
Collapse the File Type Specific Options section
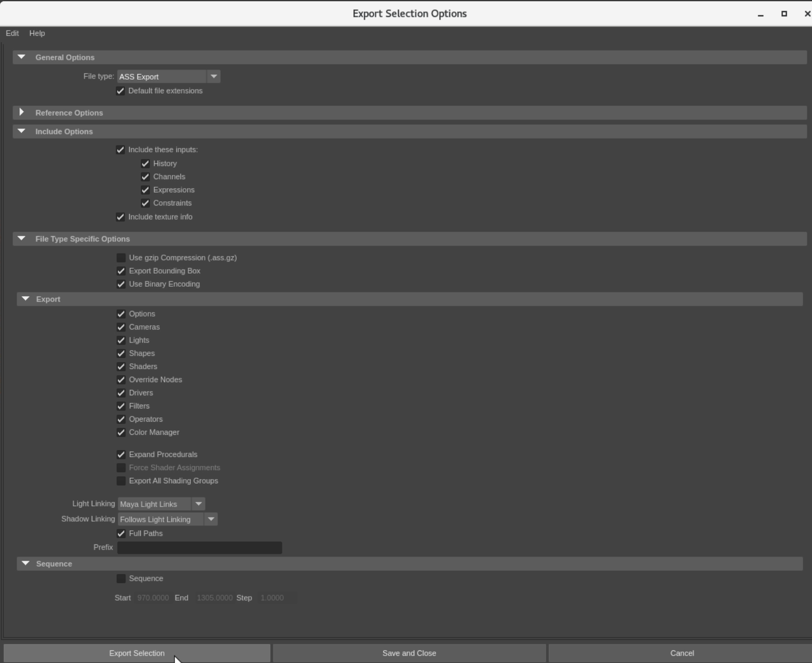click(x=22, y=239)
